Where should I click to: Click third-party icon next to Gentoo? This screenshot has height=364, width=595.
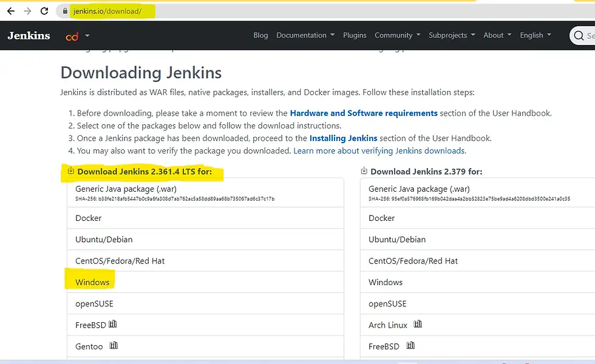pos(114,345)
